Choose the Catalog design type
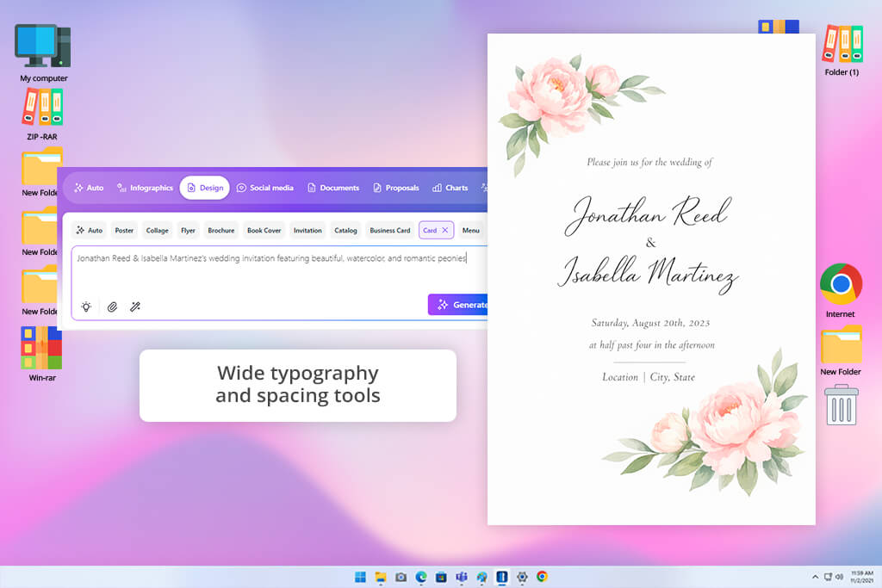Screen dimensions: 882x588 345,231
